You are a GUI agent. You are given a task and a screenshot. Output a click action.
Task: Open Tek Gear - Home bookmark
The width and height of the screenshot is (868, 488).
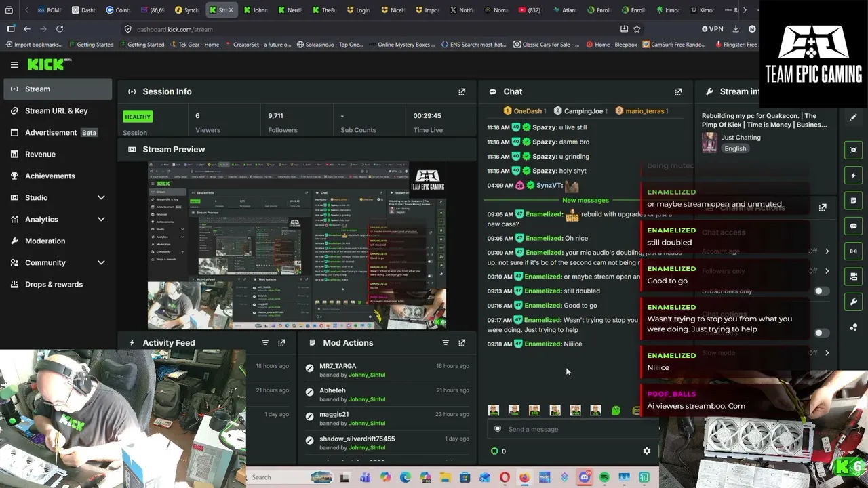(194, 45)
